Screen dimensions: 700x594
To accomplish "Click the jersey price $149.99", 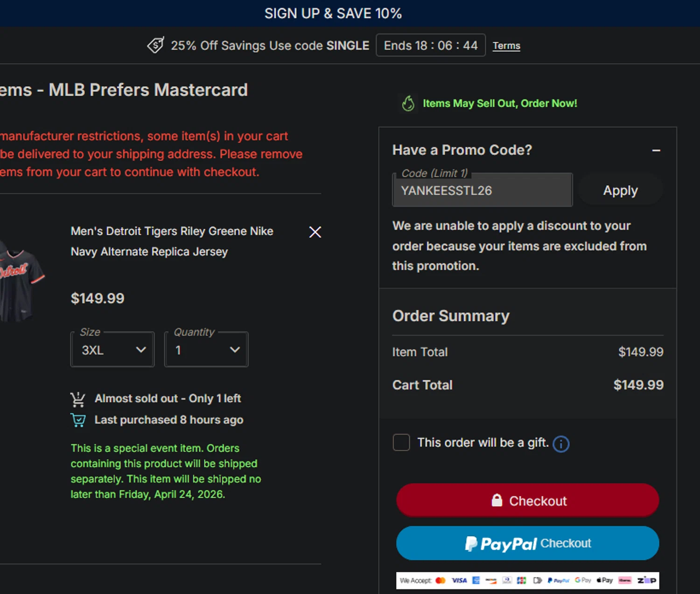I will 98,298.
